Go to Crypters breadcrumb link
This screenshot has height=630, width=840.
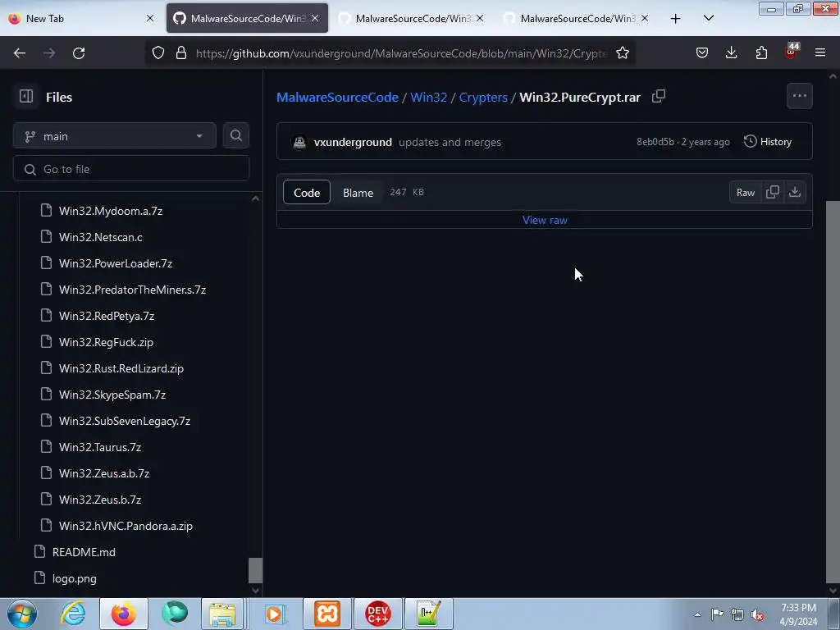(x=483, y=97)
